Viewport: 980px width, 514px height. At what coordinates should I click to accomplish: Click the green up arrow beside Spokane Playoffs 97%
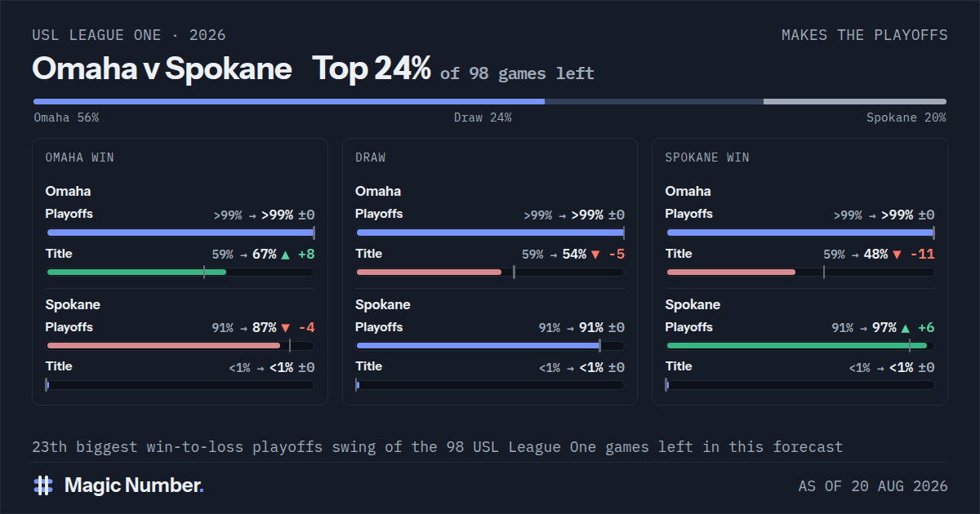coord(905,328)
